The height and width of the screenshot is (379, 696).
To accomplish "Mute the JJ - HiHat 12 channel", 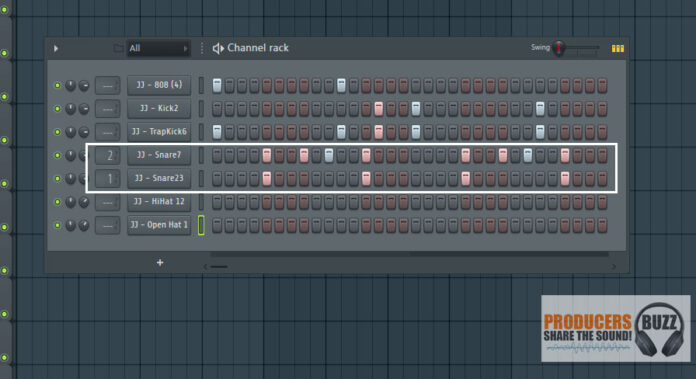I will (57, 202).
